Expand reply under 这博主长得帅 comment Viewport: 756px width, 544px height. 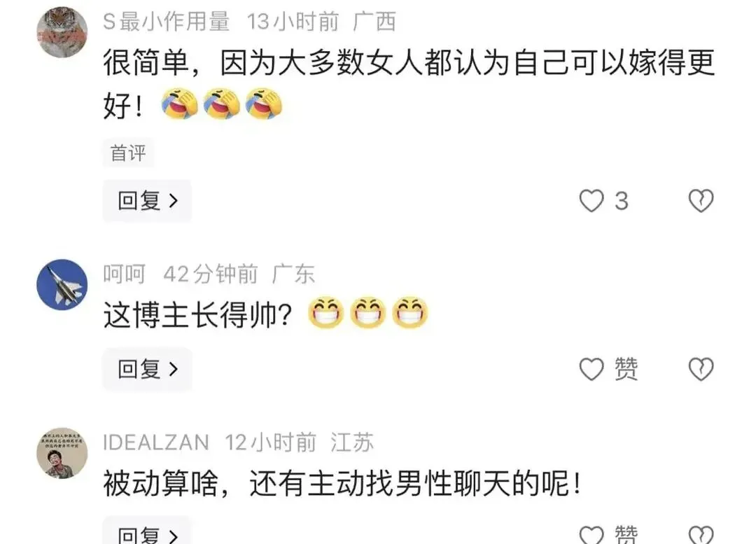point(147,370)
